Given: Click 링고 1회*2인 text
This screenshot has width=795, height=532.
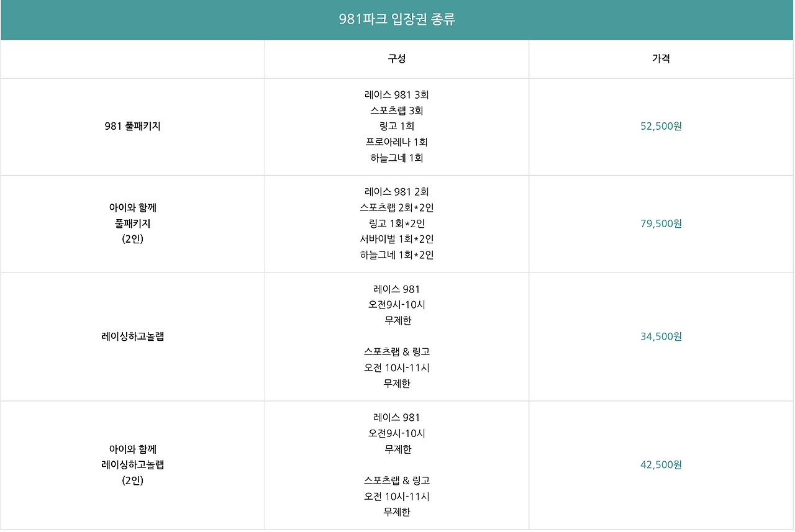Looking at the screenshot, I should [397, 223].
